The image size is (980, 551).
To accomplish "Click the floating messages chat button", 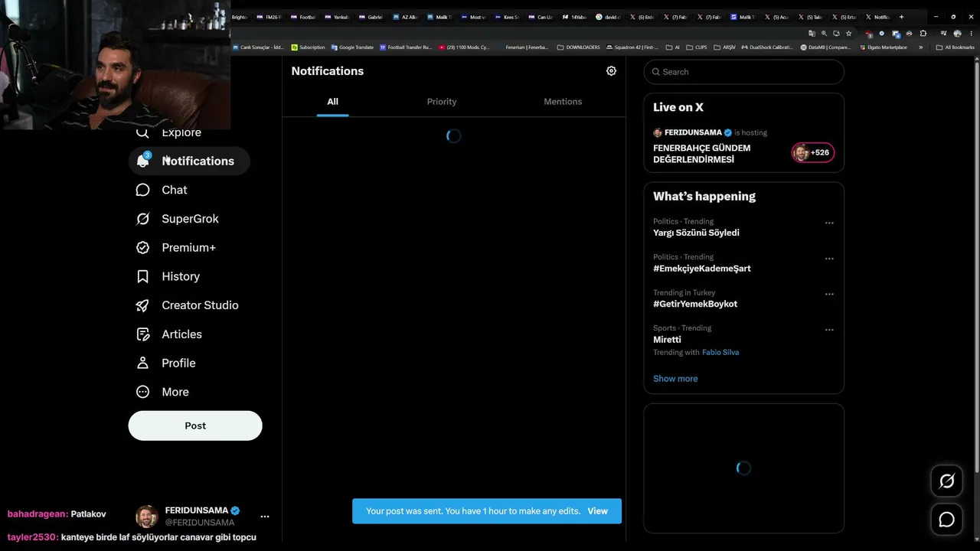I will coord(947,520).
